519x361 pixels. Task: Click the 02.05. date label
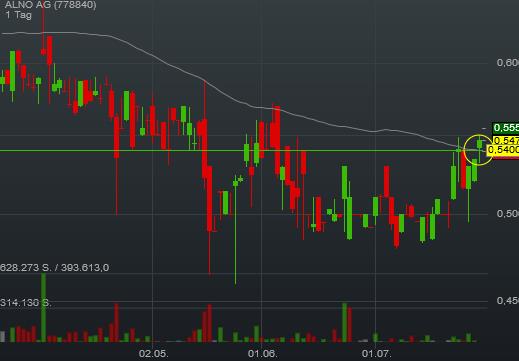153,353
